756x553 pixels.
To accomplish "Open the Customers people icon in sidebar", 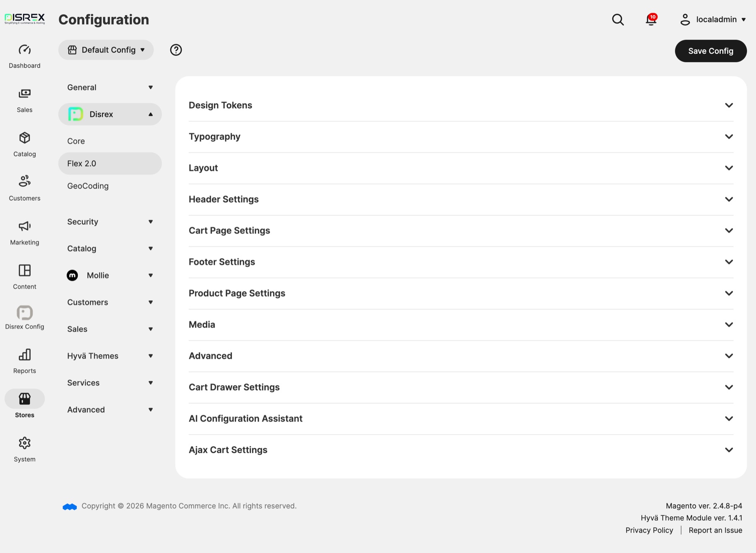I will point(24,181).
